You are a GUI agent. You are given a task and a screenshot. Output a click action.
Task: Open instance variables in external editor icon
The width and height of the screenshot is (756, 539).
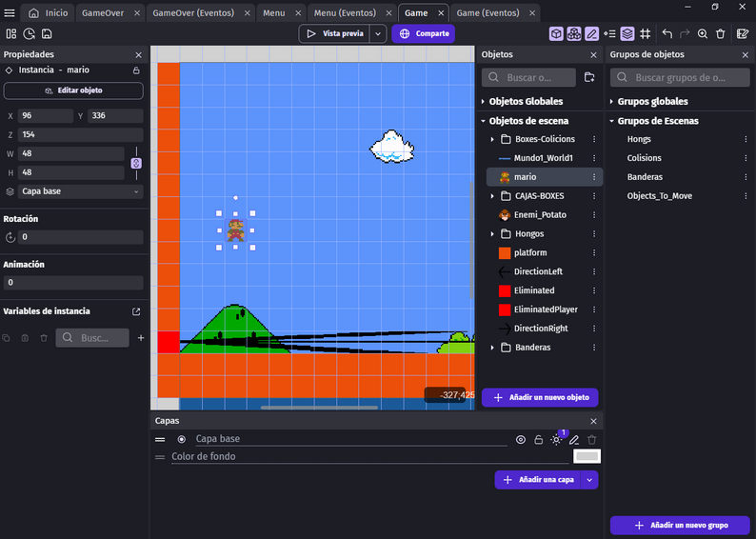(136, 311)
